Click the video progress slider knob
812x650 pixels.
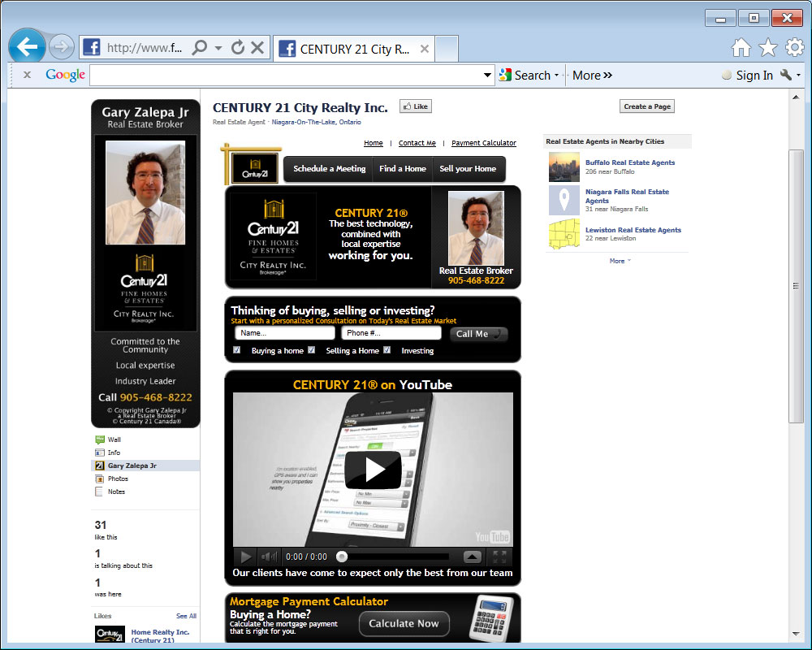coord(342,557)
